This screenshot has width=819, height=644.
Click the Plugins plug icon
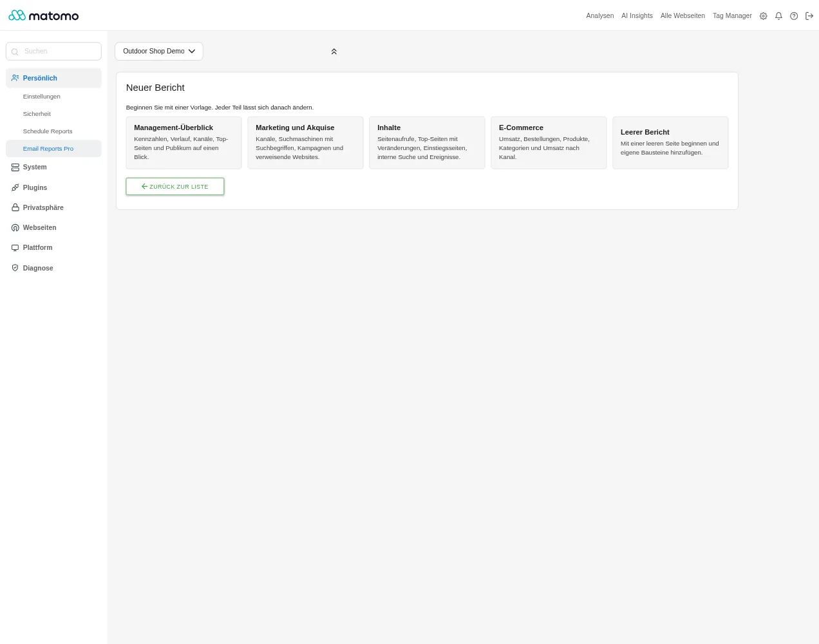pyautogui.click(x=15, y=188)
